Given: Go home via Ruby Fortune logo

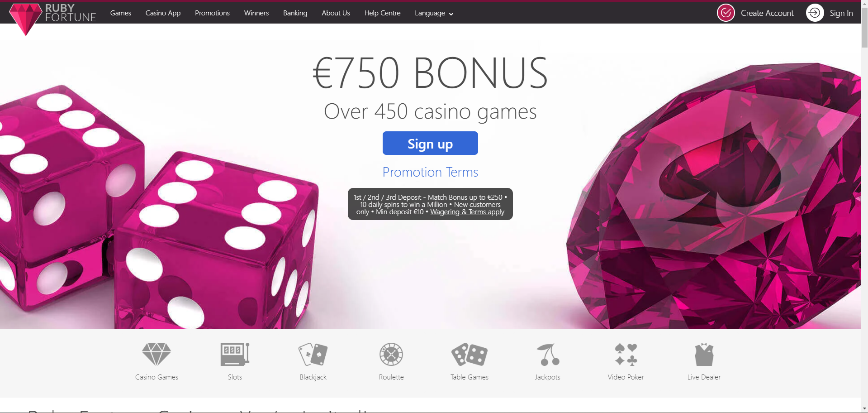Looking at the screenshot, I should pyautogui.click(x=52, y=18).
